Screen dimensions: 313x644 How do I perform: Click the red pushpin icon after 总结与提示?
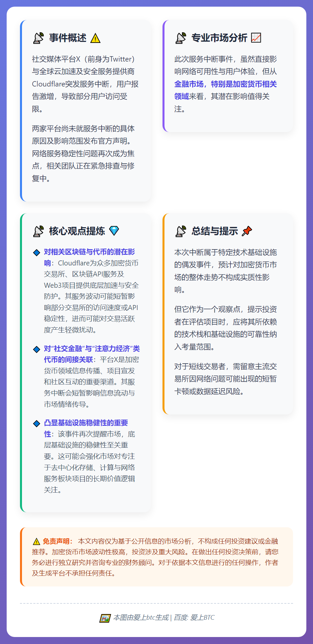coord(247,231)
